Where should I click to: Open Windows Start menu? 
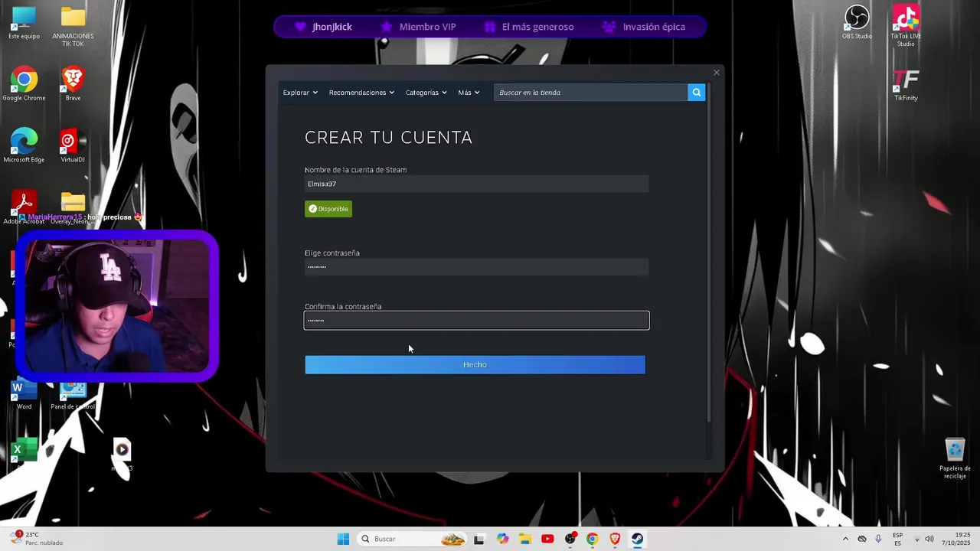coord(343,539)
